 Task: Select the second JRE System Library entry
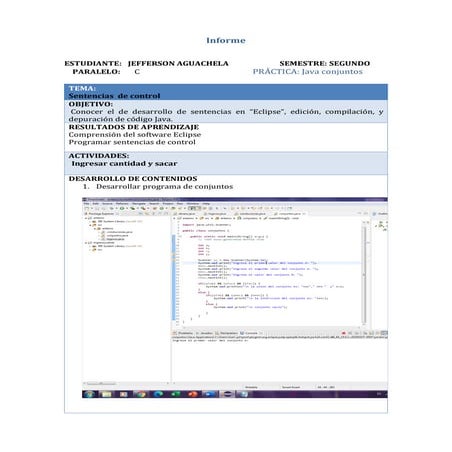(x=117, y=246)
